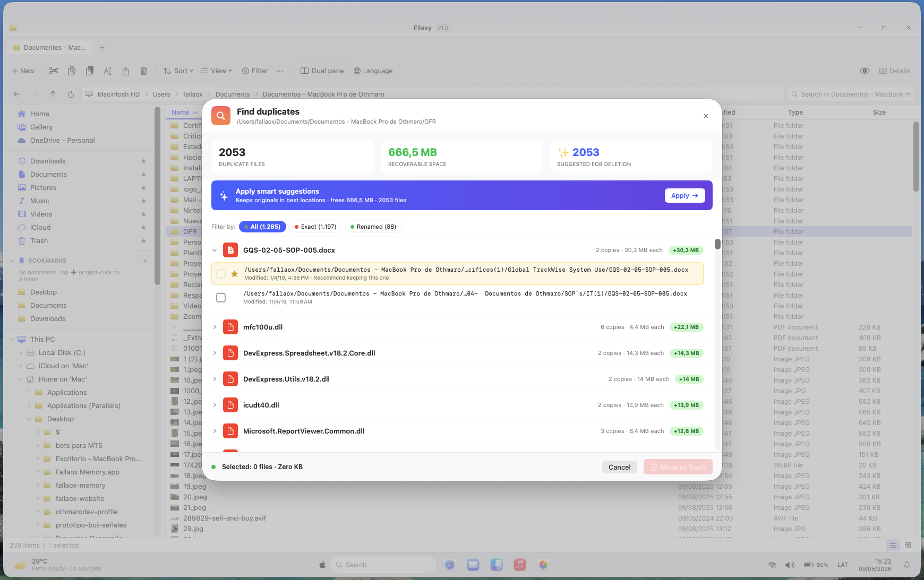Click the sidebar vertical scrollbar

point(157,196)
